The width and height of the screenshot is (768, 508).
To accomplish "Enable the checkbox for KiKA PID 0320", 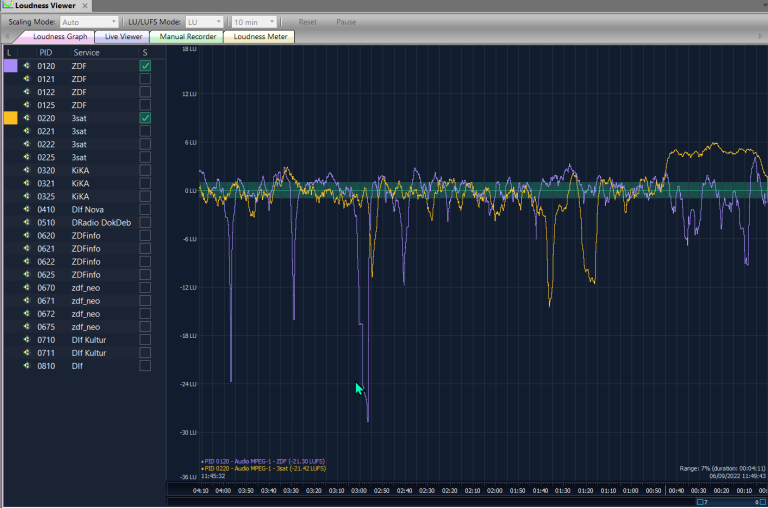I will click(145, 170).
